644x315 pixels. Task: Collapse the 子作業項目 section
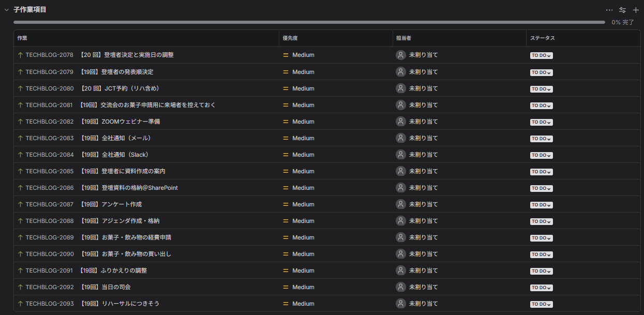click(7, 10)
